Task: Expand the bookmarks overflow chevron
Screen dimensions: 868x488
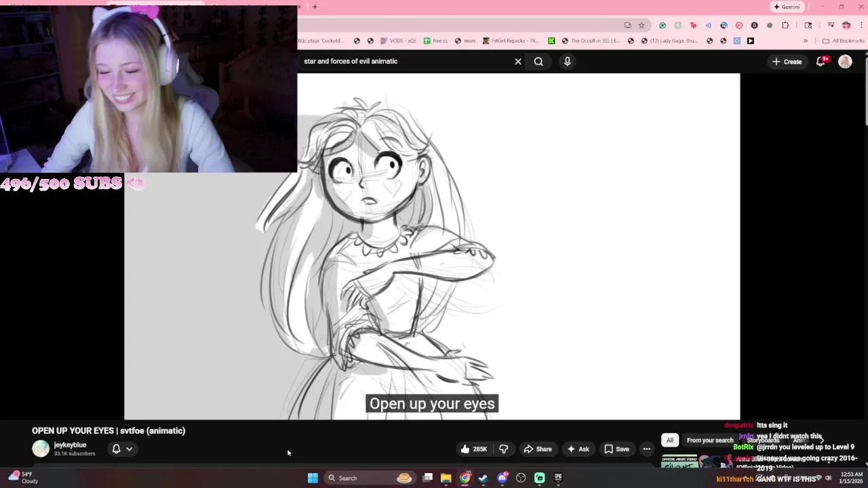Action: tap(806, 41)
